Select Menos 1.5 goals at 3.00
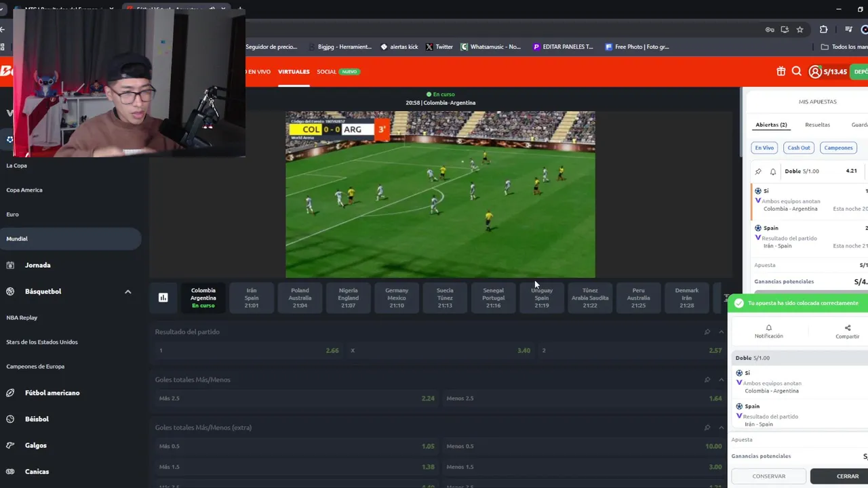Viewport: 868px width, 488px height. (584, 467)
